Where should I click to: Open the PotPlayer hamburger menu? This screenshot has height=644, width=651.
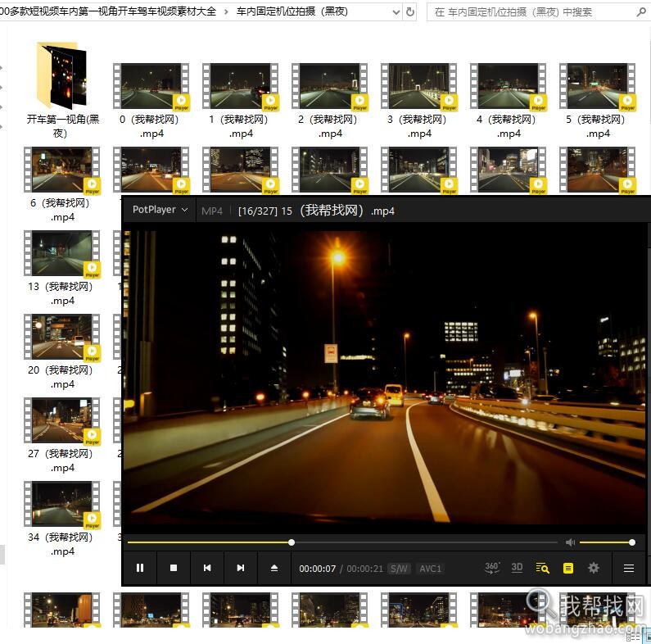click(629, 568)
